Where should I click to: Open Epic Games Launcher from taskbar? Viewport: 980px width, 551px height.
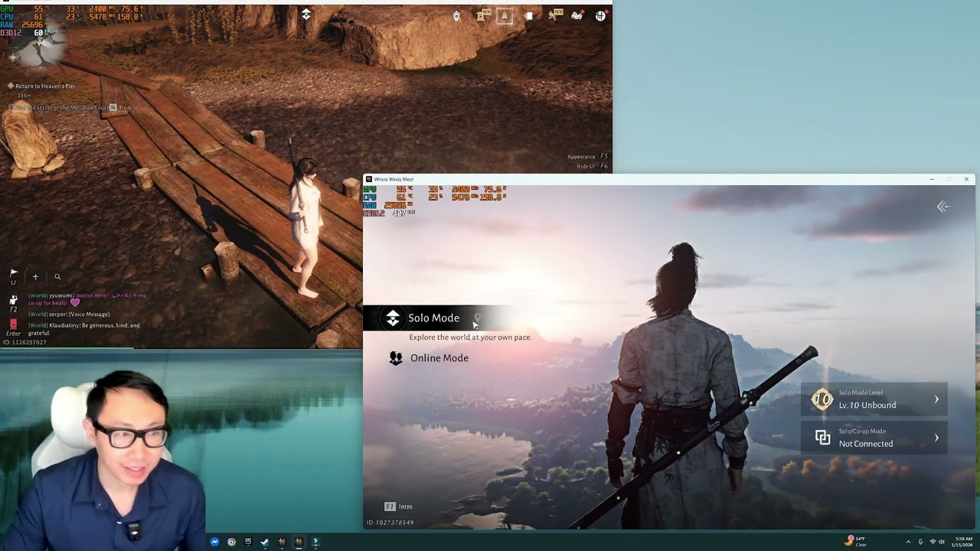(x=248, y=542)
